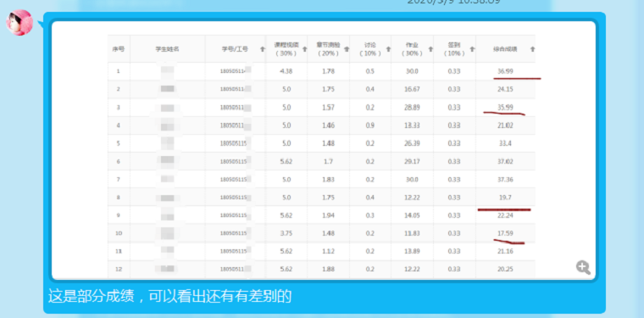Click the sort arrow beside 作业 (30%)
Screen dimensions: 644x318
coord(430,49)
